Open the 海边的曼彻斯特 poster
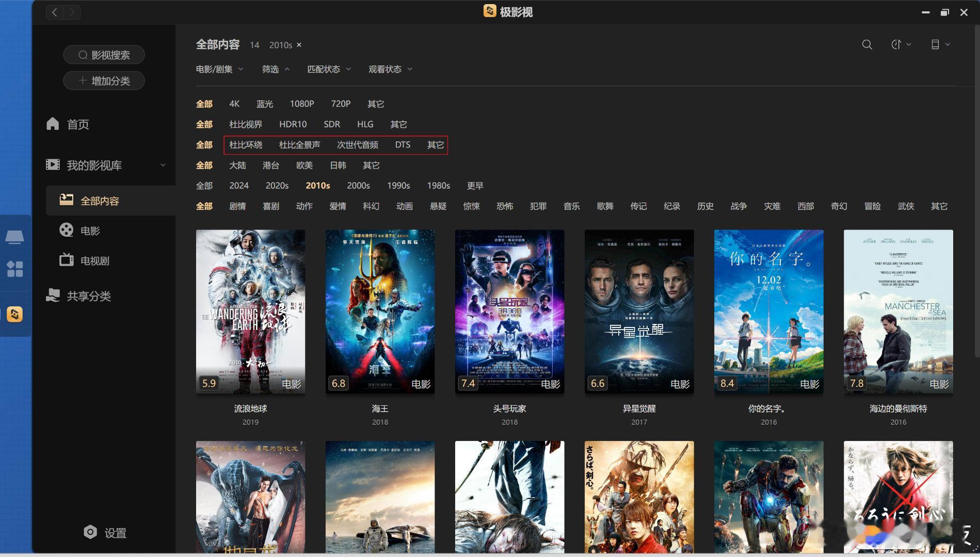Viewport: 980px width, 557px height. [x=898, y=312]
